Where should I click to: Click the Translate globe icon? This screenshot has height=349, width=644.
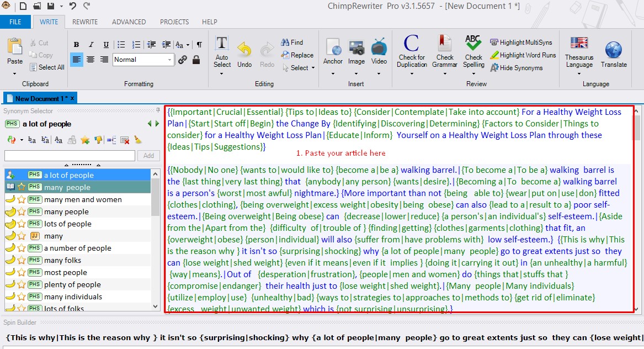tap(614, 50)
